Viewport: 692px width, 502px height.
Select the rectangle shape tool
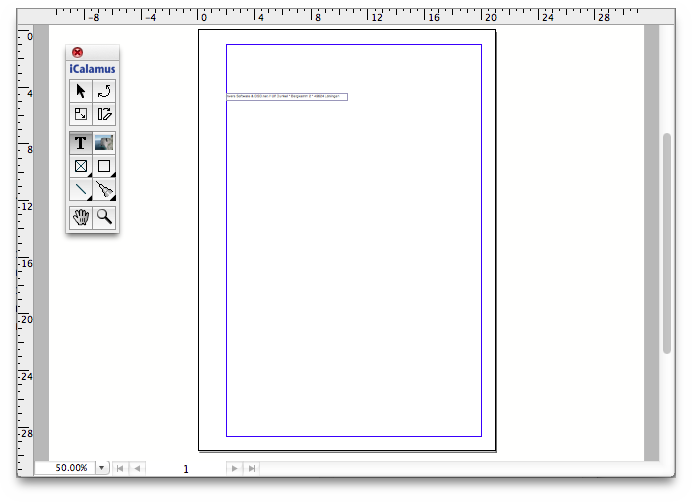(x=104, y=166)
